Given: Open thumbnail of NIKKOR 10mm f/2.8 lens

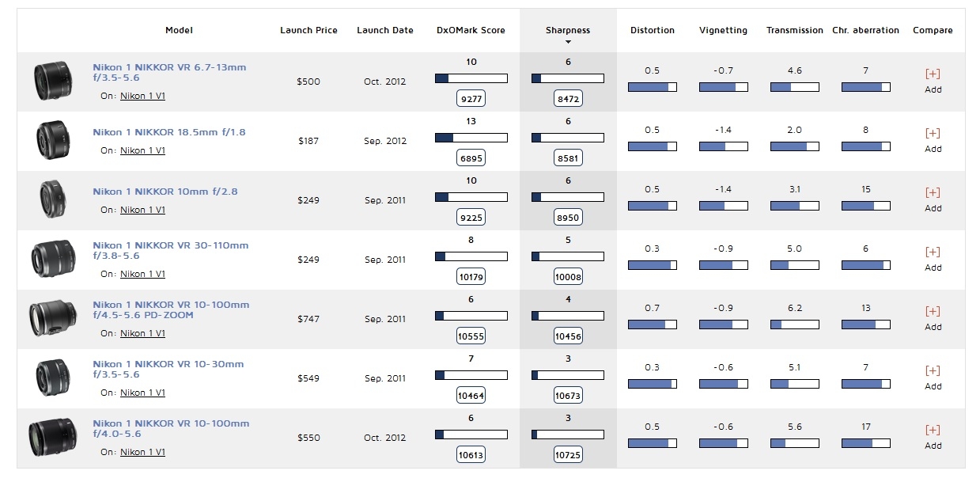Looking at the screenshot, I should pos(53,200).
